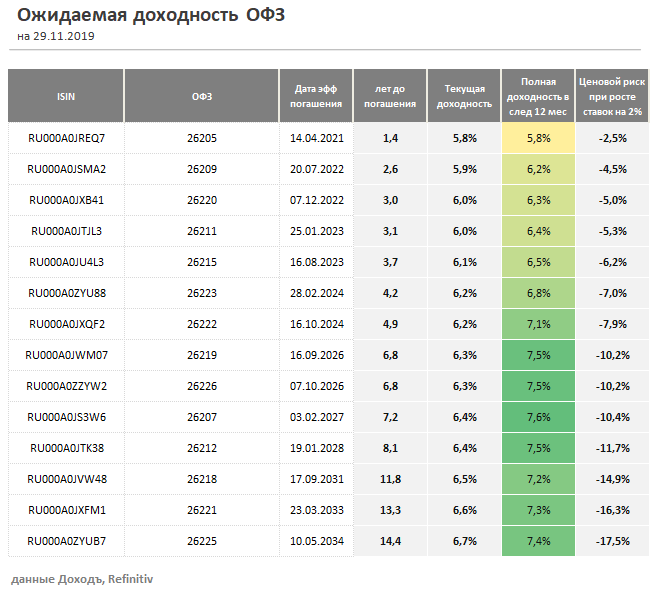This screenshot has height=597, width=658.
Task: Select the price risk value -6,2%
Action: click(611, 262)
